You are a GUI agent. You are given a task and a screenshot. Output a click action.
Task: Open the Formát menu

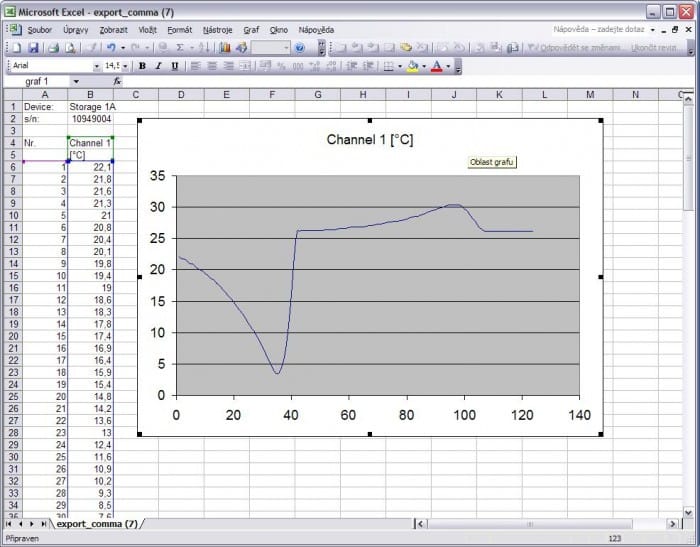(179, 30)
